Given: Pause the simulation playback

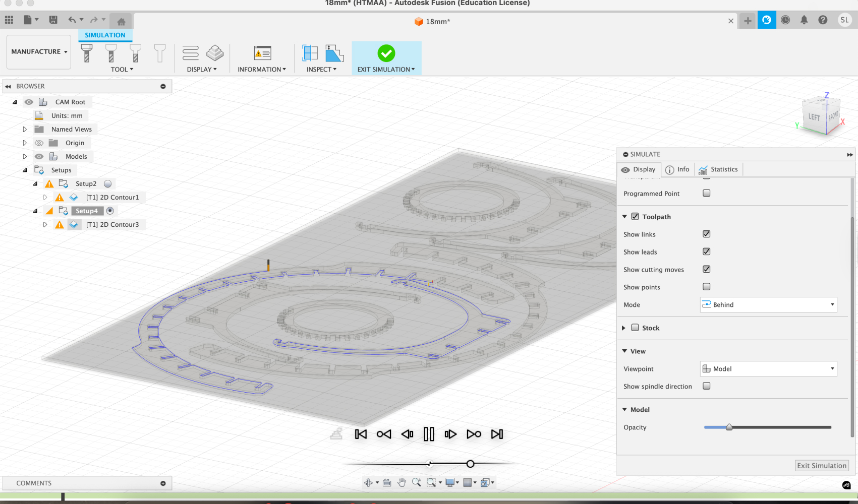Looking at the screenshot, I should (x=429, y=434).
